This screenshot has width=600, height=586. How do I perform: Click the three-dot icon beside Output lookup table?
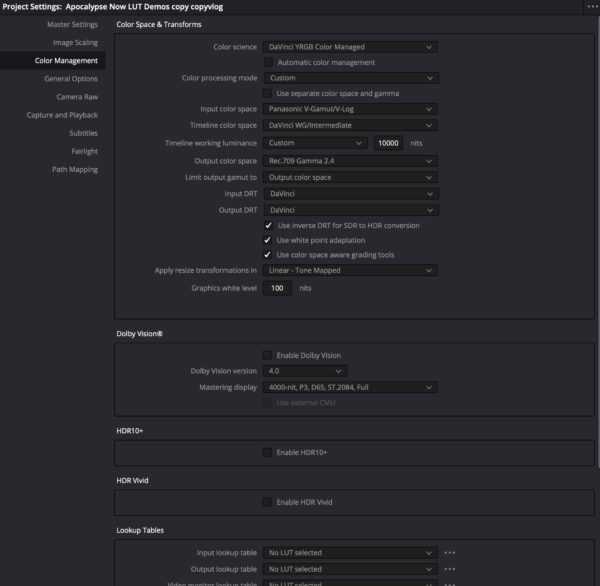pyautogui.click(x=450, y=569)
